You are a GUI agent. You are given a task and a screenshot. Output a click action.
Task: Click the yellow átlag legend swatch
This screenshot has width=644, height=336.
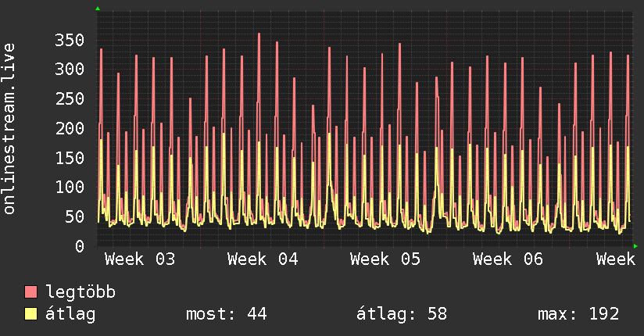[30, 313]
